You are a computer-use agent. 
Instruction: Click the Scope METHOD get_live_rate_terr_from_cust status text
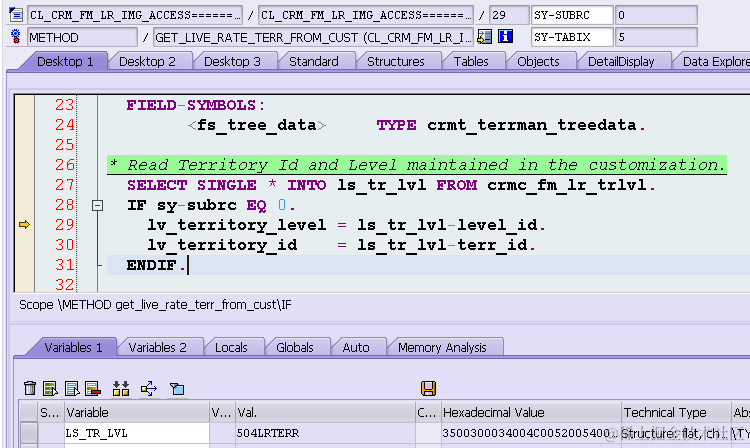coord(155,305)
